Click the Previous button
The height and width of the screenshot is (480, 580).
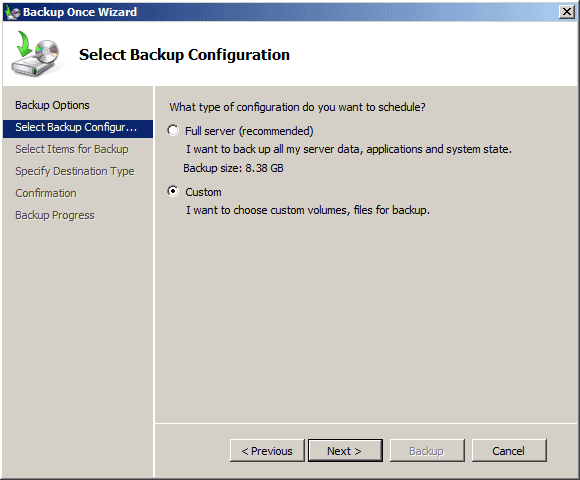pyautogui.click(x=267, y=451)
